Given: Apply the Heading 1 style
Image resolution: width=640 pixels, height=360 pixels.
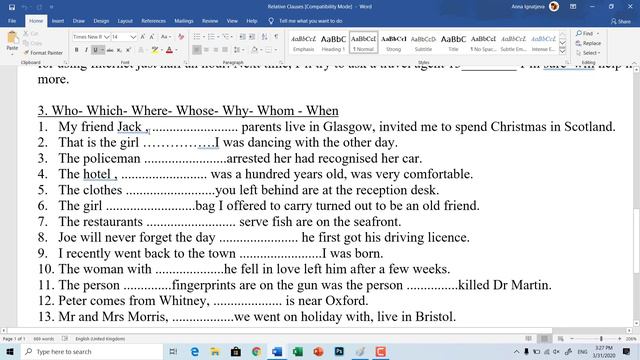Looking at the screenshot, I should point(333,42).
